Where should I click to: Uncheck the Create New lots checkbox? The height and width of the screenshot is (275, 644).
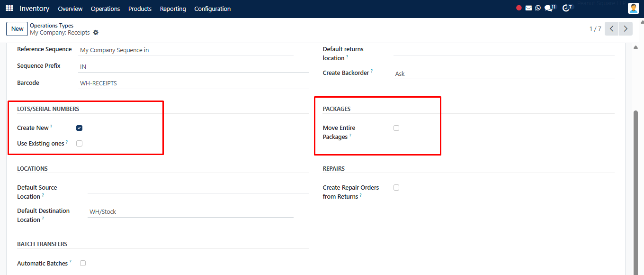pos(79,128)
